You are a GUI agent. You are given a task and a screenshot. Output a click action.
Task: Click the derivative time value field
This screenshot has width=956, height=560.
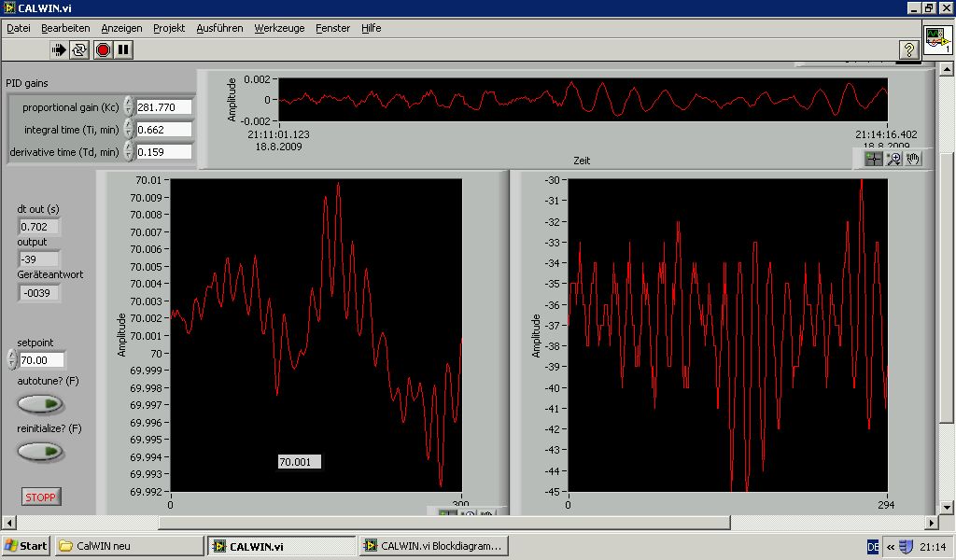(x=163, y=152)
